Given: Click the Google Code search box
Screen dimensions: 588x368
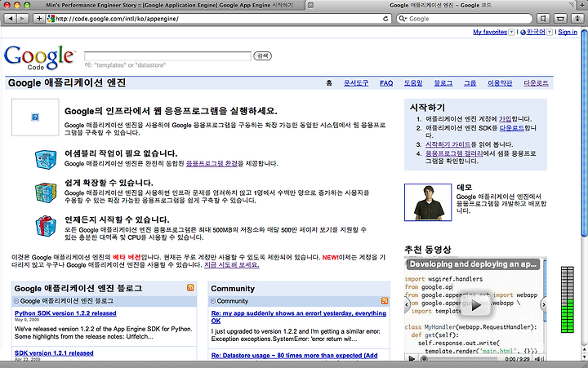Looking at the screenshot, I should tap(167, 56).
